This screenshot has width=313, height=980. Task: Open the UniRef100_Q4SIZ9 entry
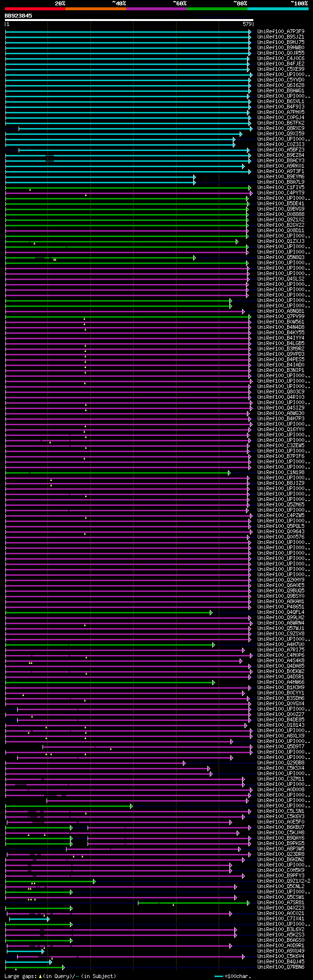click(x=281, y=408)
